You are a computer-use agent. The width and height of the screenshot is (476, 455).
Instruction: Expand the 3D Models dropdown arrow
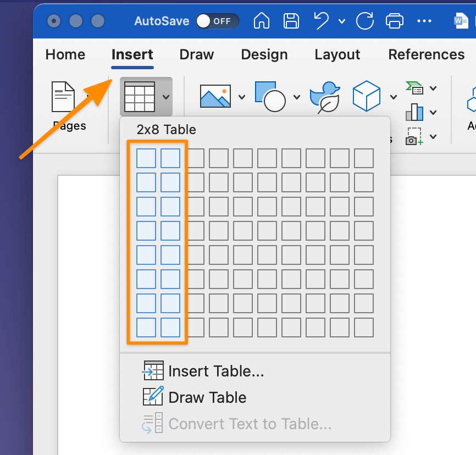pyautogui.click(x=394, y=97)
